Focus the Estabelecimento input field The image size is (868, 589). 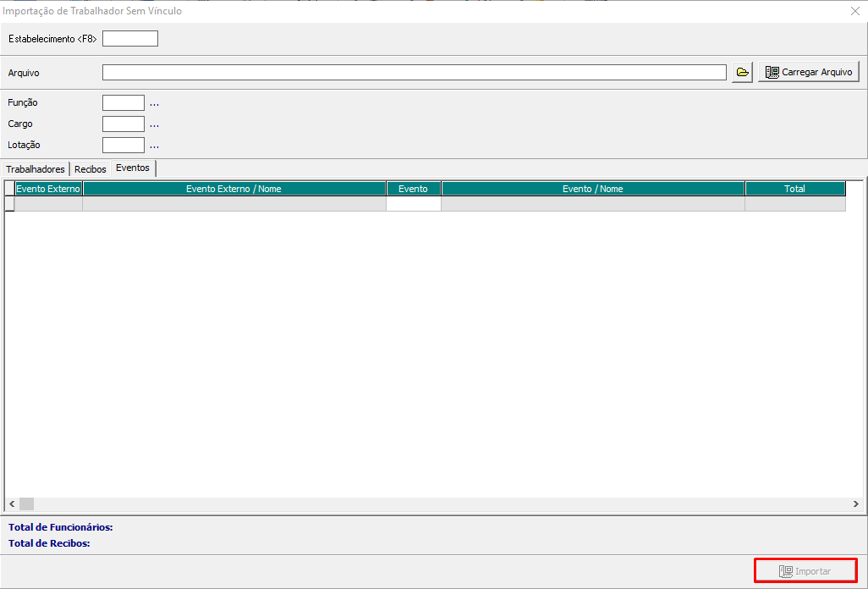(x=130, y=39)
